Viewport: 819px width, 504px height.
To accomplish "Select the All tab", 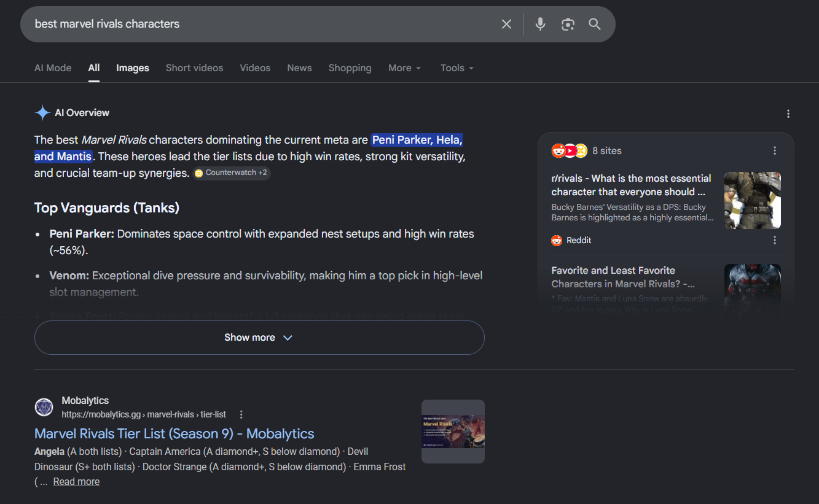I will 94,68.
